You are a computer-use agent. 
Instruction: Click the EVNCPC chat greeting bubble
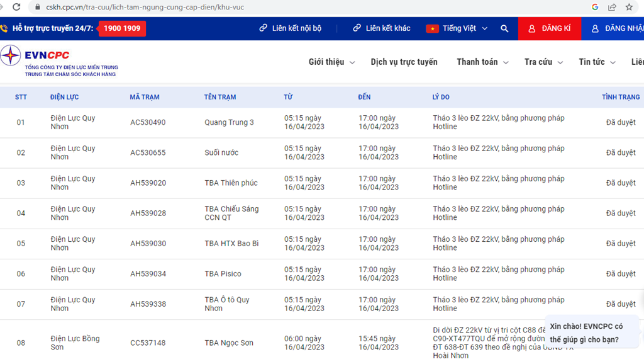592,333
